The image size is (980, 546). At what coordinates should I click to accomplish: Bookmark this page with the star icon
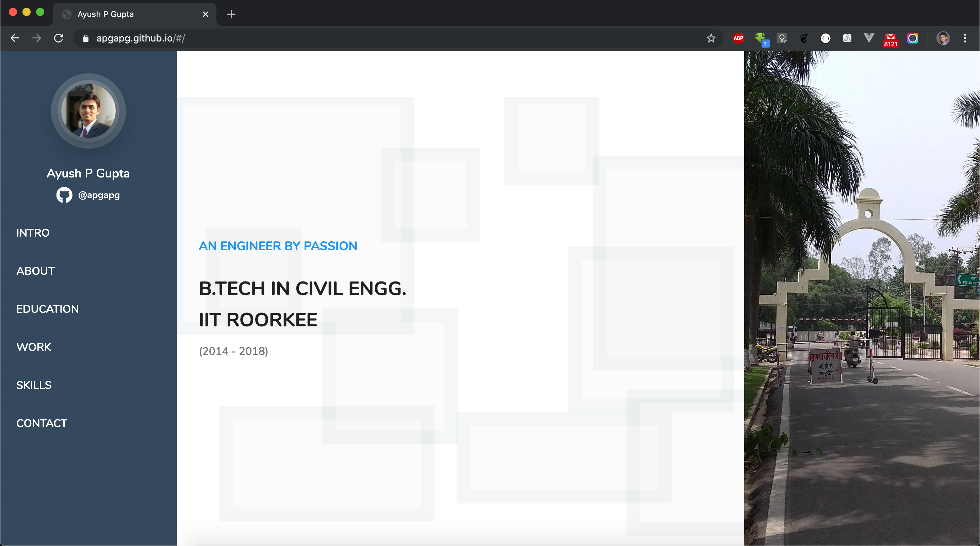coord(710,38)
